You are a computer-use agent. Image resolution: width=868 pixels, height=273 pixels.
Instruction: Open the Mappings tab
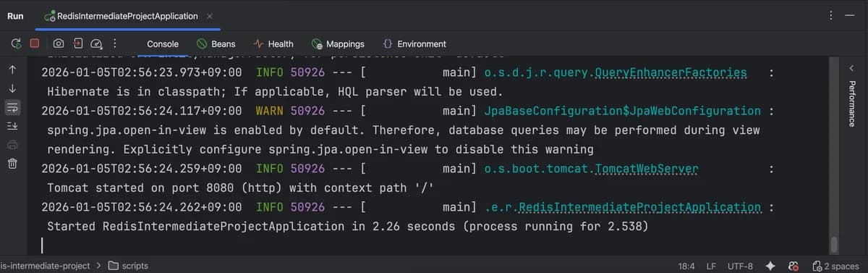click(338, 44)
